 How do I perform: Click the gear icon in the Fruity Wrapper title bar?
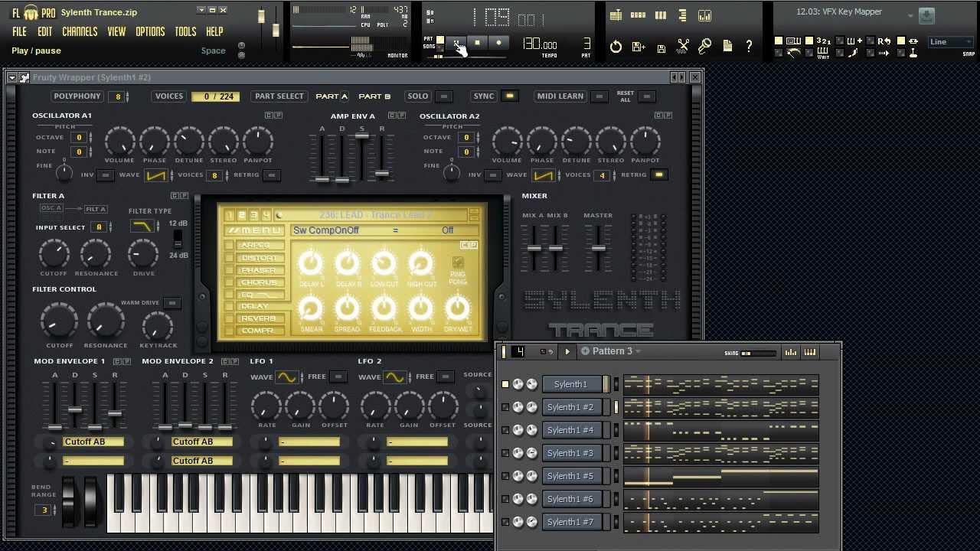pos(24,77)
